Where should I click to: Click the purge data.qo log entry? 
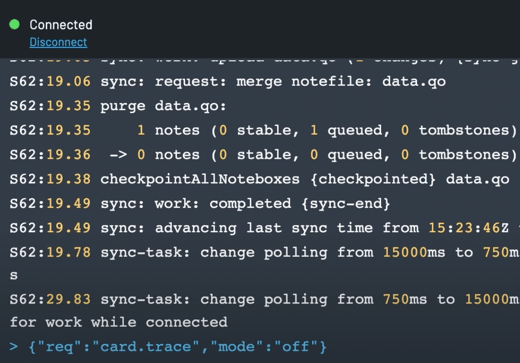(x=118, y=106)
